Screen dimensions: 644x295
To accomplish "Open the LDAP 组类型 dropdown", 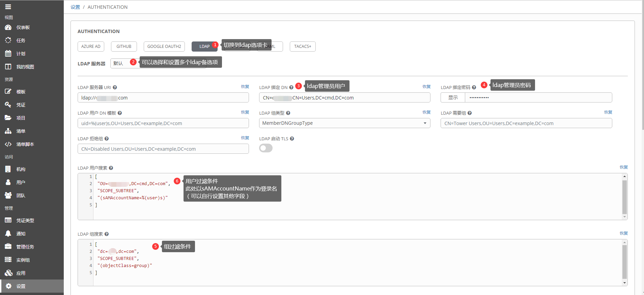I will pos(344,123).
